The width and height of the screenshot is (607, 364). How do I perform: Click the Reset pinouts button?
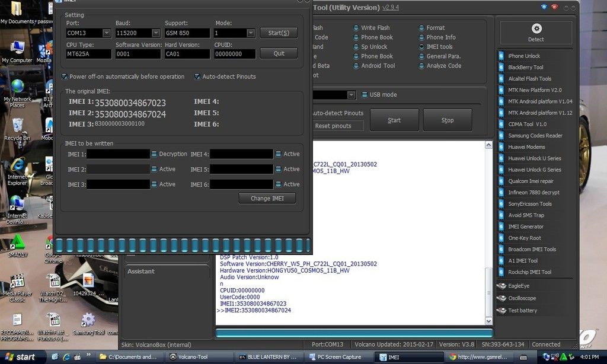tap(332, 126)
